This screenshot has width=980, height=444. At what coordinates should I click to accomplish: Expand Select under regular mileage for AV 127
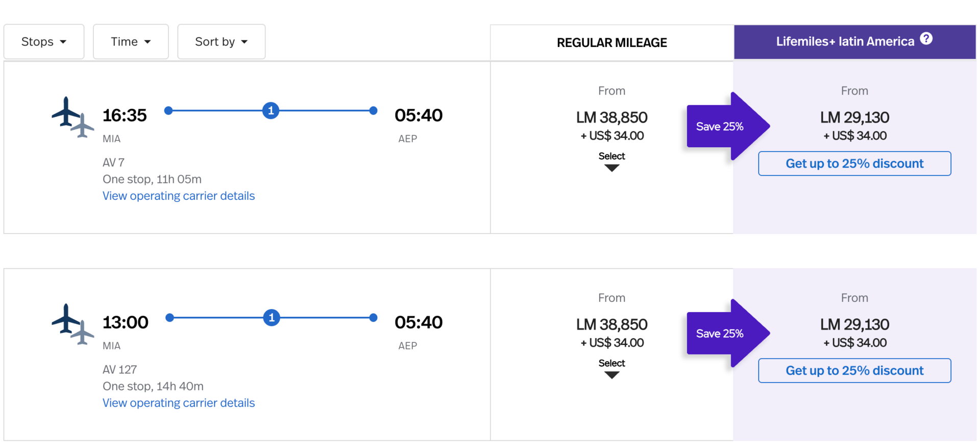point(611,368)
